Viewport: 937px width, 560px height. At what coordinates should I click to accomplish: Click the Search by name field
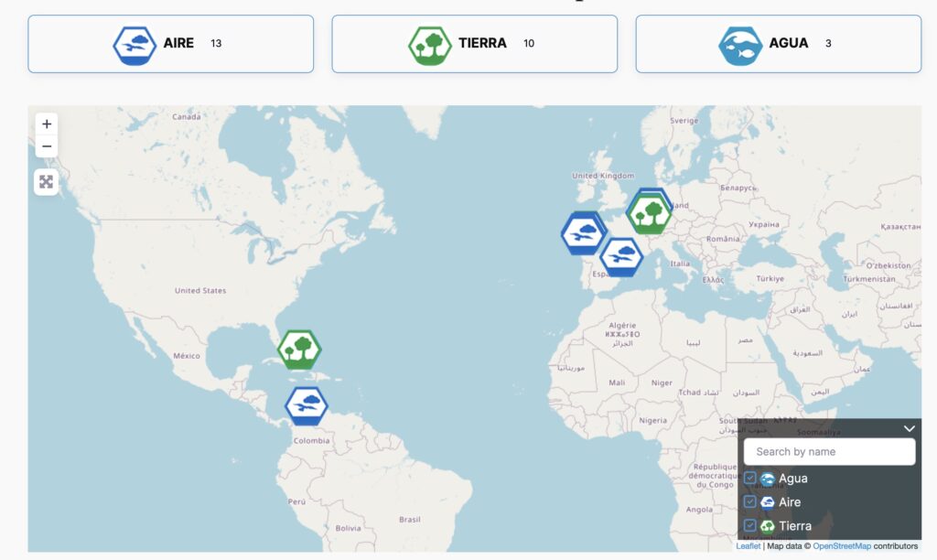(x=829, y=452)
